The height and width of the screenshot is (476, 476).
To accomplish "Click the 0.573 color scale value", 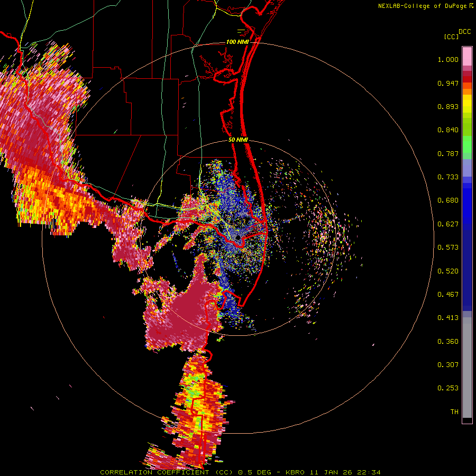I will click(x=448, y=248).
